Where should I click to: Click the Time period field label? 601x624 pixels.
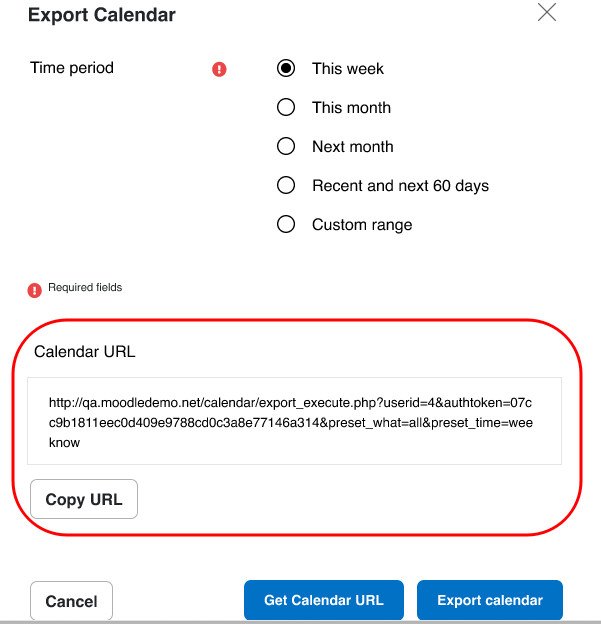(72, 68)
